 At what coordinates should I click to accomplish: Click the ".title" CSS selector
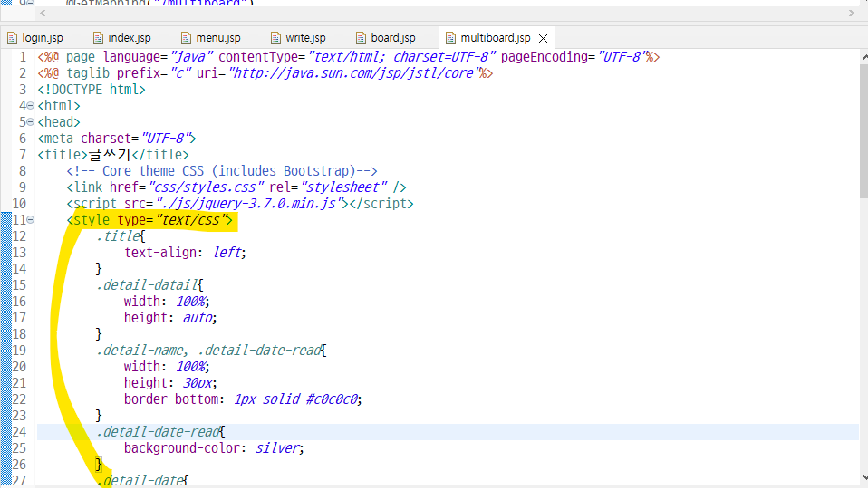[118, 235]
